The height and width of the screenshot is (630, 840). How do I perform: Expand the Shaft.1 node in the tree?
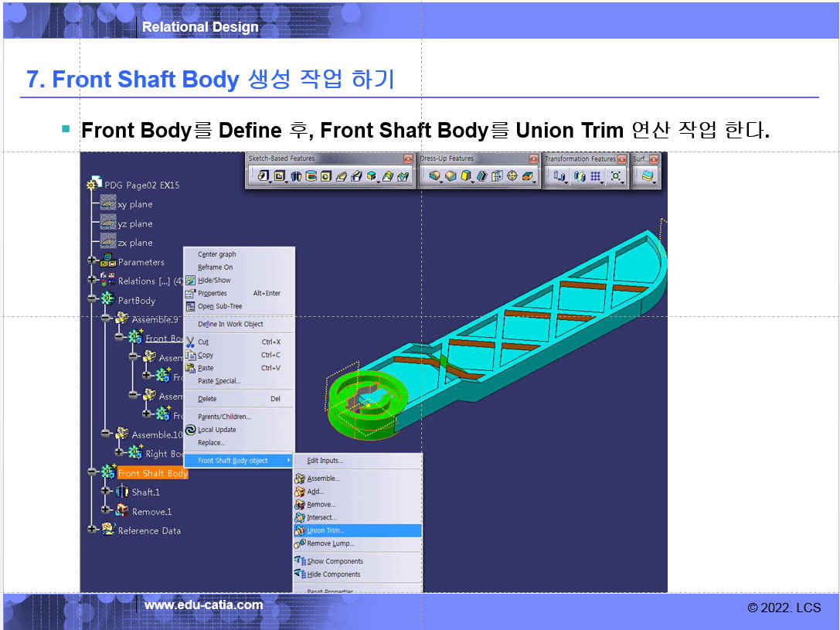(106, 490)
